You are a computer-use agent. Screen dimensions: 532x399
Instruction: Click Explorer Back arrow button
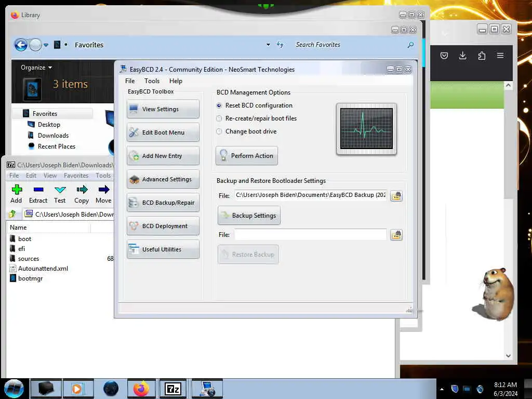coord(21,45)
